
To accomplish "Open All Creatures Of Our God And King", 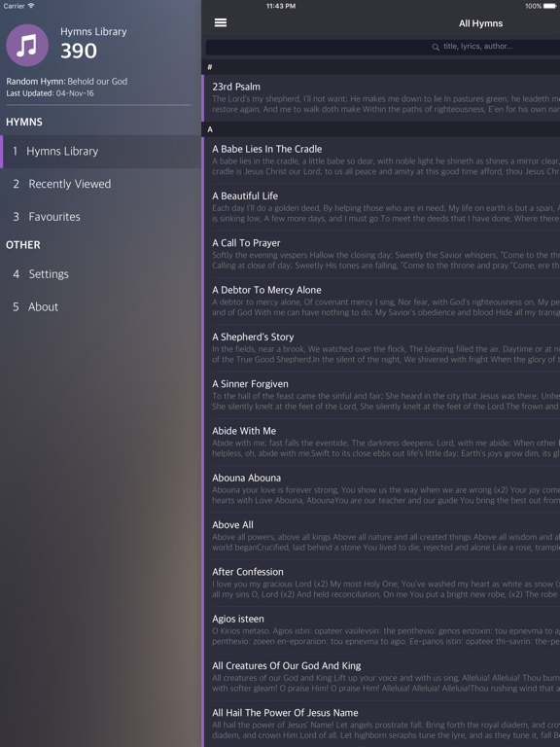I will 381,677.
